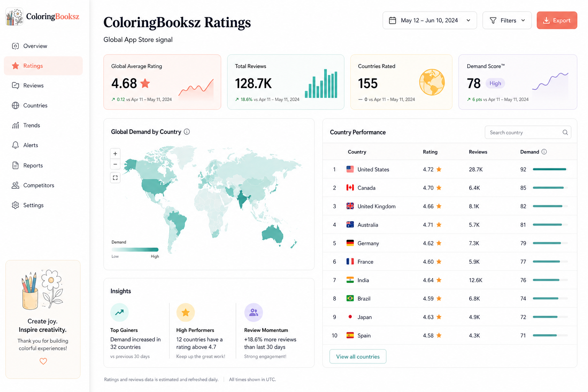588x392 pixels.
Task: Click the Spain demand bar
Action: pos(550,335)
